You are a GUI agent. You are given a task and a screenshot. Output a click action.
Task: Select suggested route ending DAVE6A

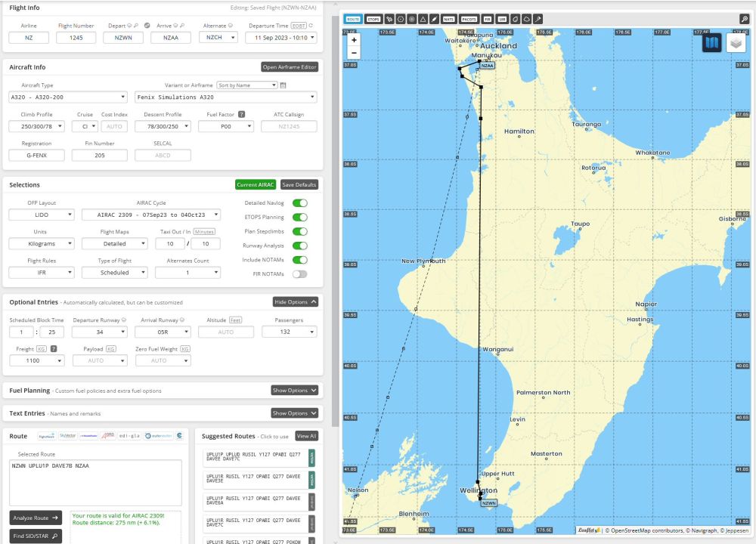[x=259, y=501]
